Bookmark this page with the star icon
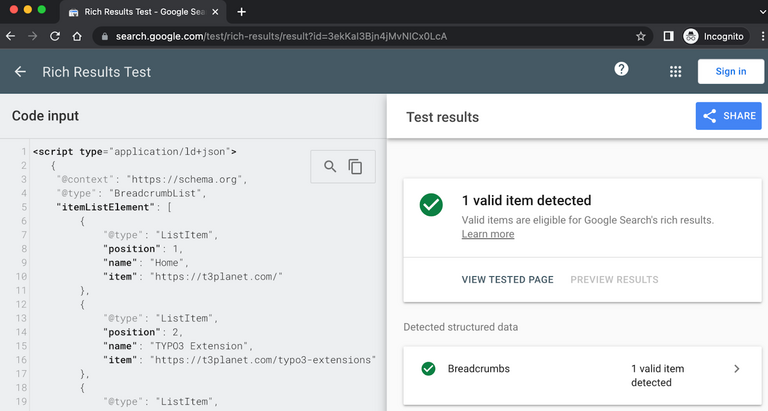The height and width of the screenshot is (411, 768). [x=641, y=36]
